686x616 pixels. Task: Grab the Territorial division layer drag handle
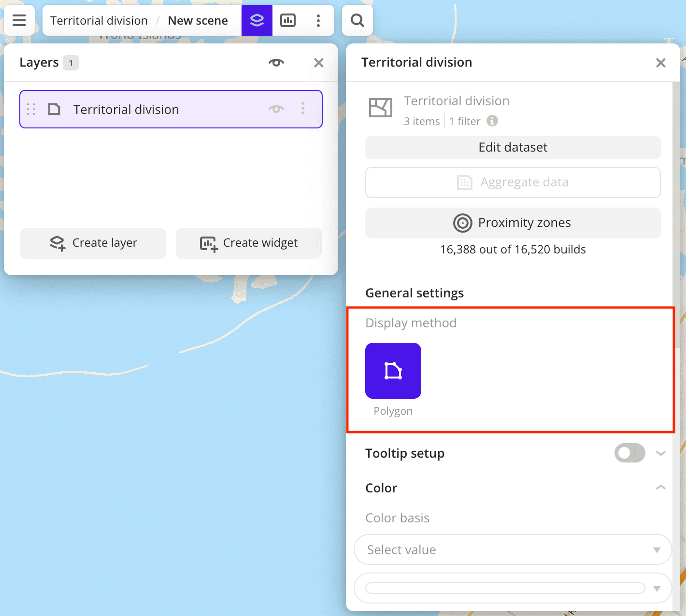click(31, 109)
